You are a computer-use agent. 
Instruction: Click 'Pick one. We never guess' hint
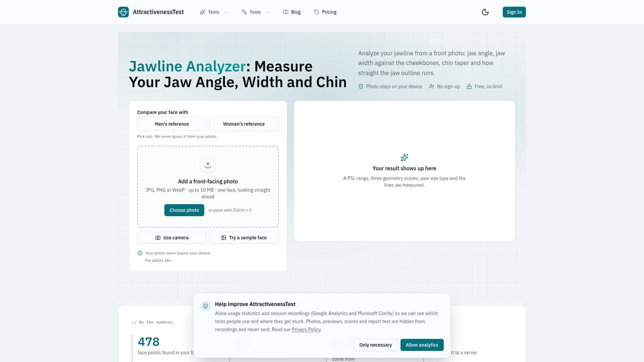[177, 136]
